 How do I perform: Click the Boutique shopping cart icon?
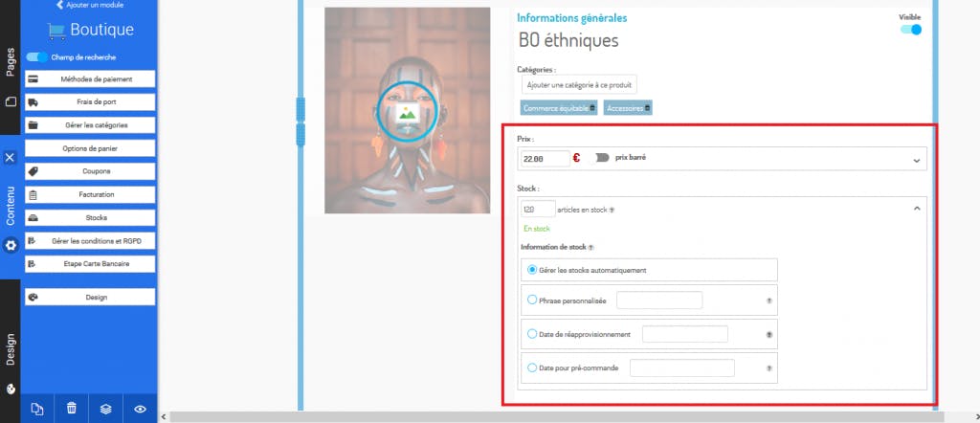[56, 31]
